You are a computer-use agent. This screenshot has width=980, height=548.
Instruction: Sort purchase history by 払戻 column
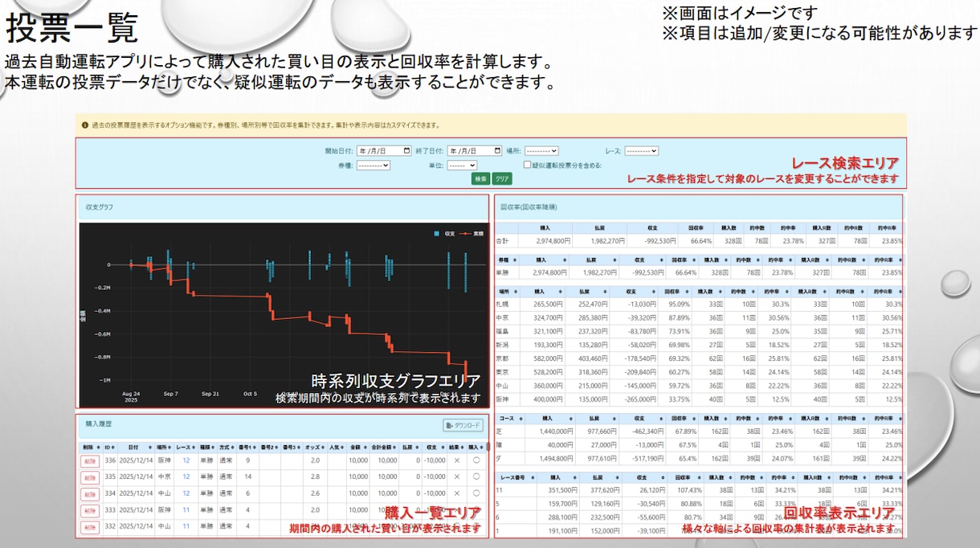pos(410,446)
